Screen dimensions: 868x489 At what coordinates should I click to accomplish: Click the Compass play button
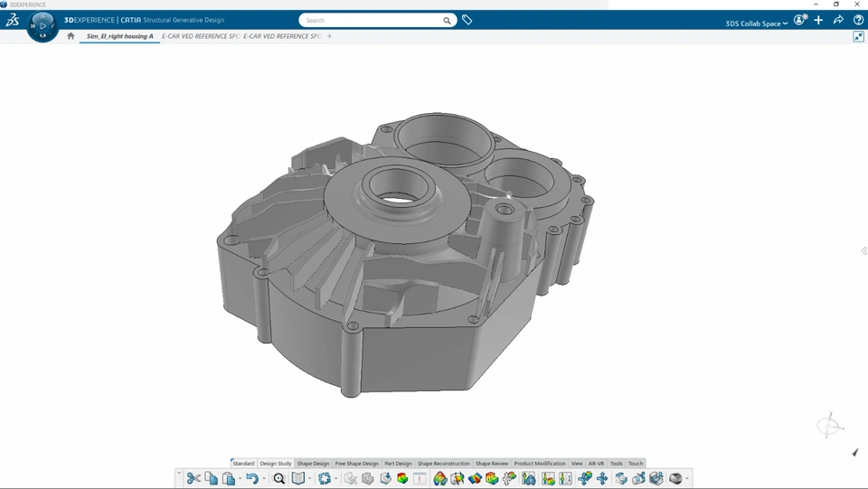[x=42, y=26]
